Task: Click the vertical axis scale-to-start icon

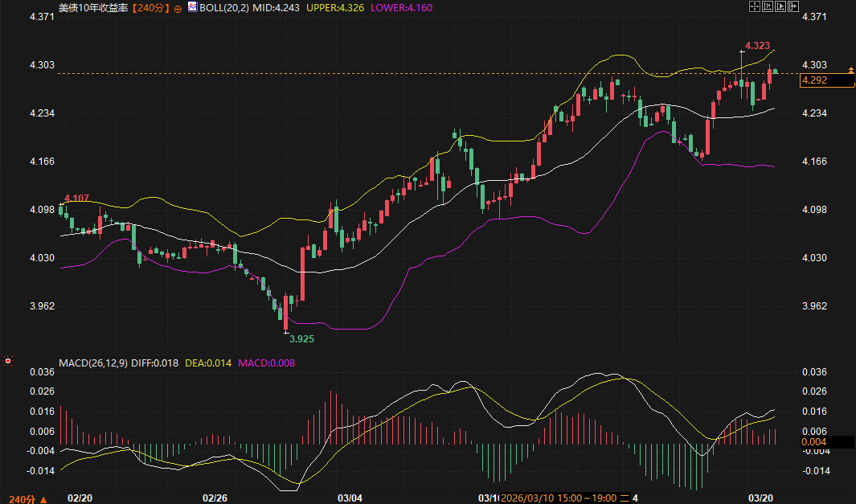Action: click(x=768, y=6)
